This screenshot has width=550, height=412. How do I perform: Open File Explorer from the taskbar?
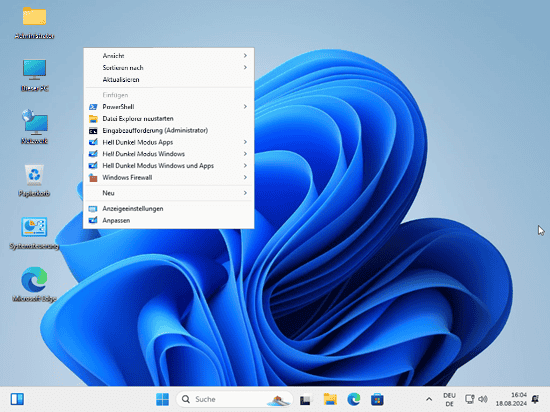click(x=330, y=399)
